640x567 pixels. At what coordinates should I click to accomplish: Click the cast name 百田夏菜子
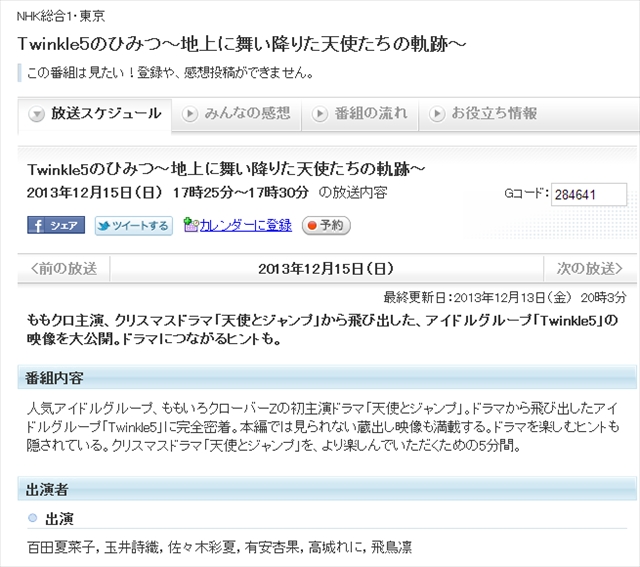point(61,547)
